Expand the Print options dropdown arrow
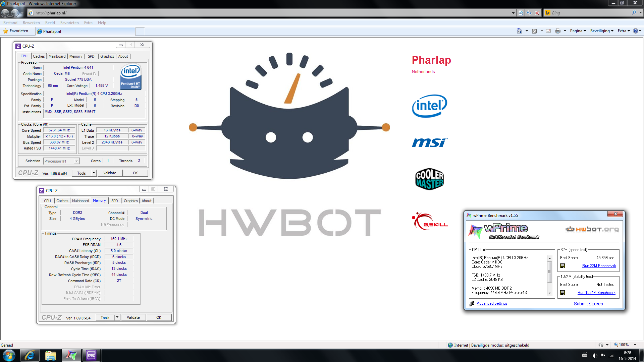 point(565,31)
